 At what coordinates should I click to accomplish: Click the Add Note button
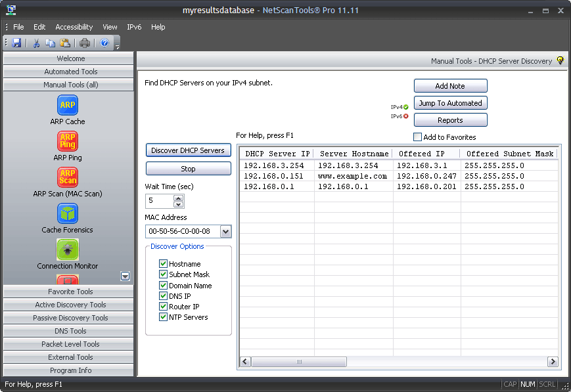coord(451,86)
